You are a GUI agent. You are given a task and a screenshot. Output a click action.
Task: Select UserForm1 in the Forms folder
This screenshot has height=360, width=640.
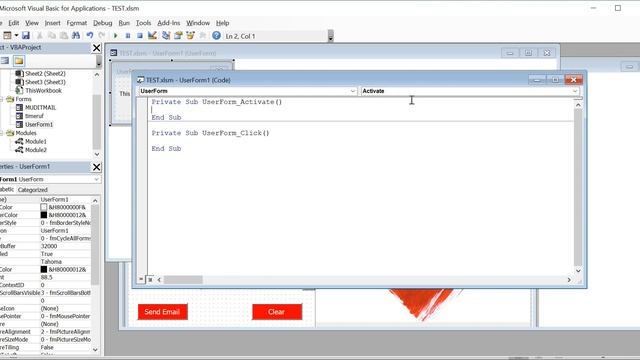[x=39, y=125]
